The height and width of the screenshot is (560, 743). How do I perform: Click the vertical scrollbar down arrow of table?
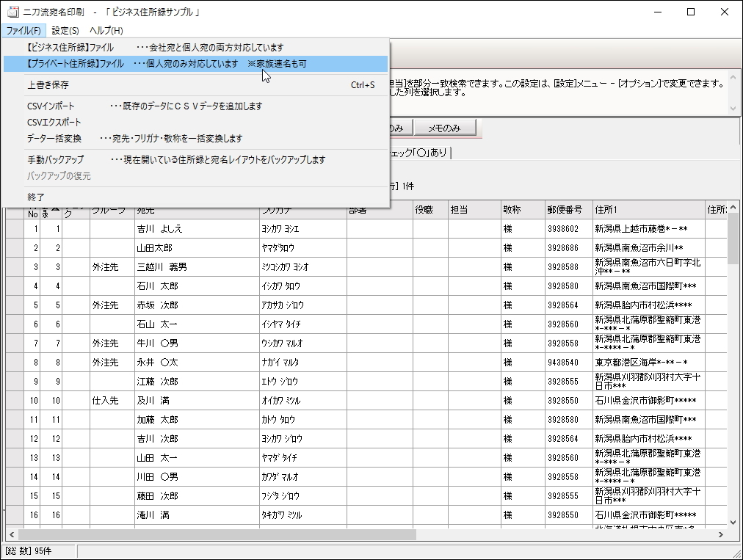(x=733, y=523)
